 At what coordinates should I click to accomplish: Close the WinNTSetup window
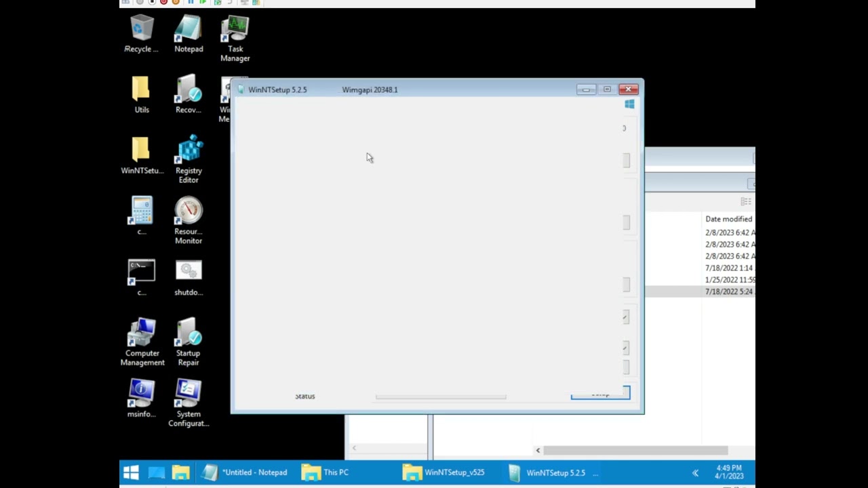point(628,89)
